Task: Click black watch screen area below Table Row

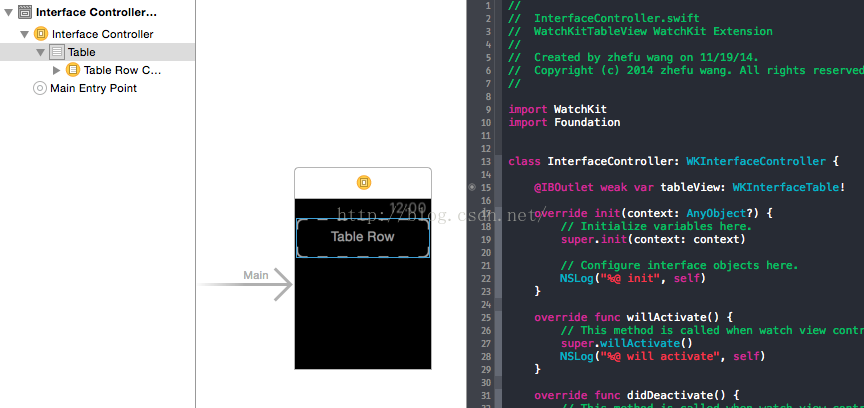Action: pyautogui.click(x=363, y=313)
